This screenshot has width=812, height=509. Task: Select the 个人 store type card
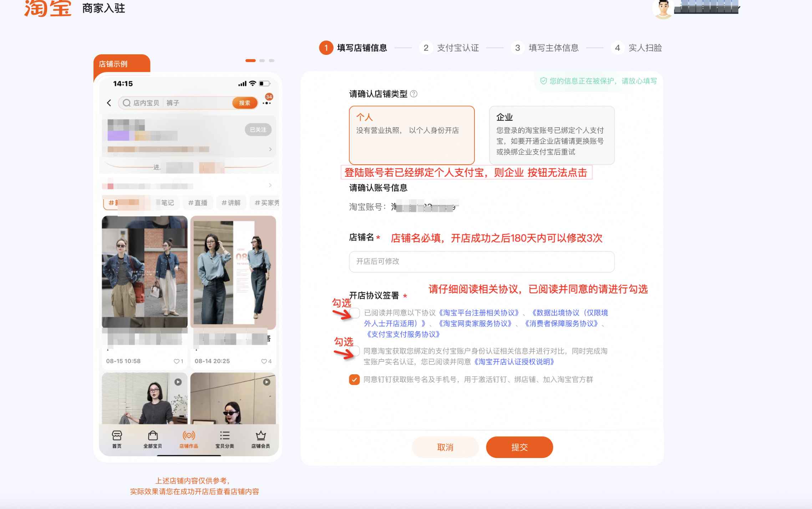412,135
